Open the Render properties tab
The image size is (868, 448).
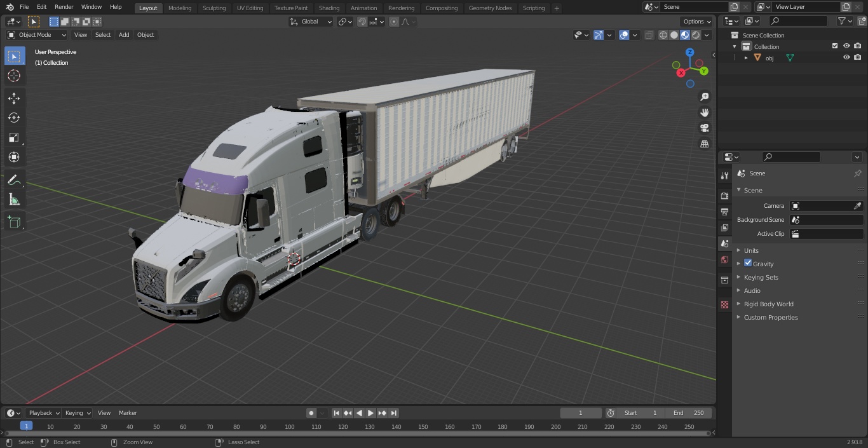(x=724, y=196)
